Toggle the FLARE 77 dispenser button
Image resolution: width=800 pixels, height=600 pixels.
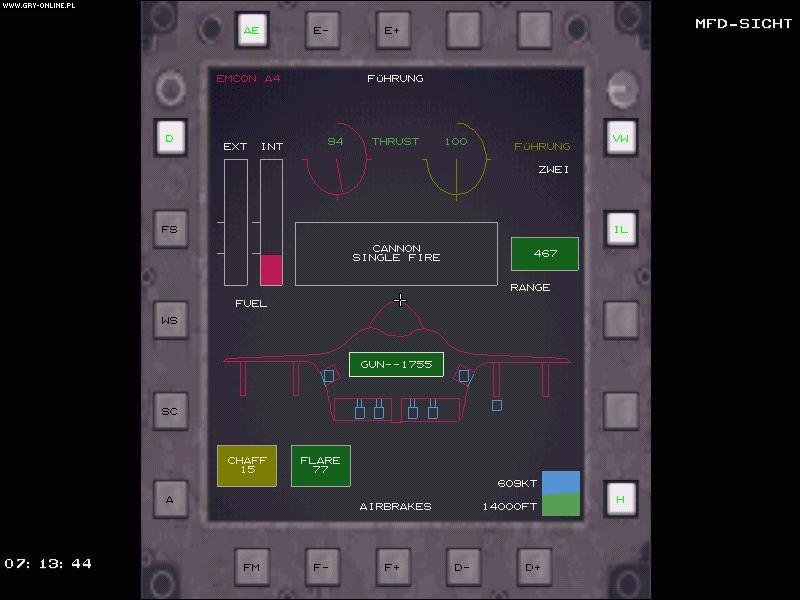[x=321, y=464]
